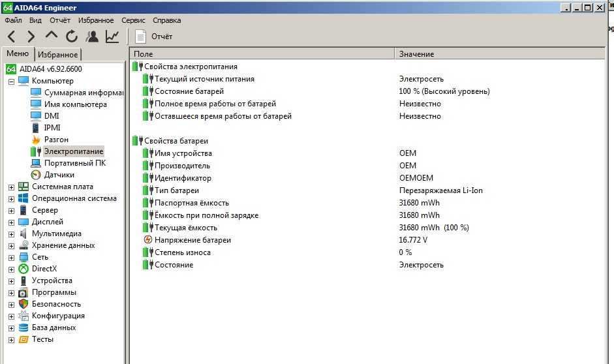Expand the Дисплей tree node
Screen dimensions: 614x364
coord(11,222)
